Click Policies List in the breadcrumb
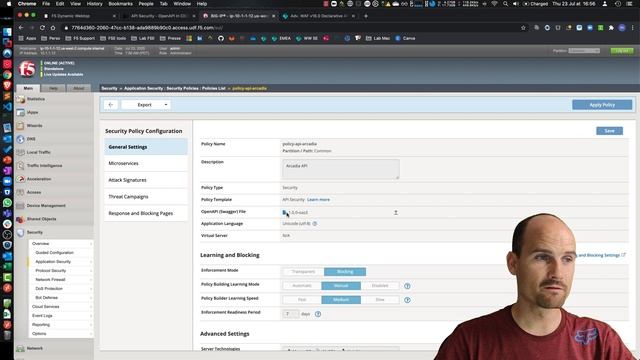This screenshot has width=640, height=360. (213, 88)
